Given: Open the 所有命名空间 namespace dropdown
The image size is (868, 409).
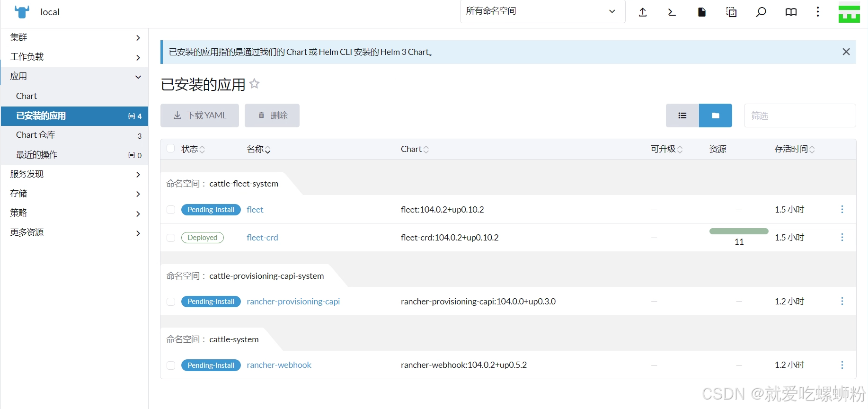Looking at the screenshot, I should [542, 11].
